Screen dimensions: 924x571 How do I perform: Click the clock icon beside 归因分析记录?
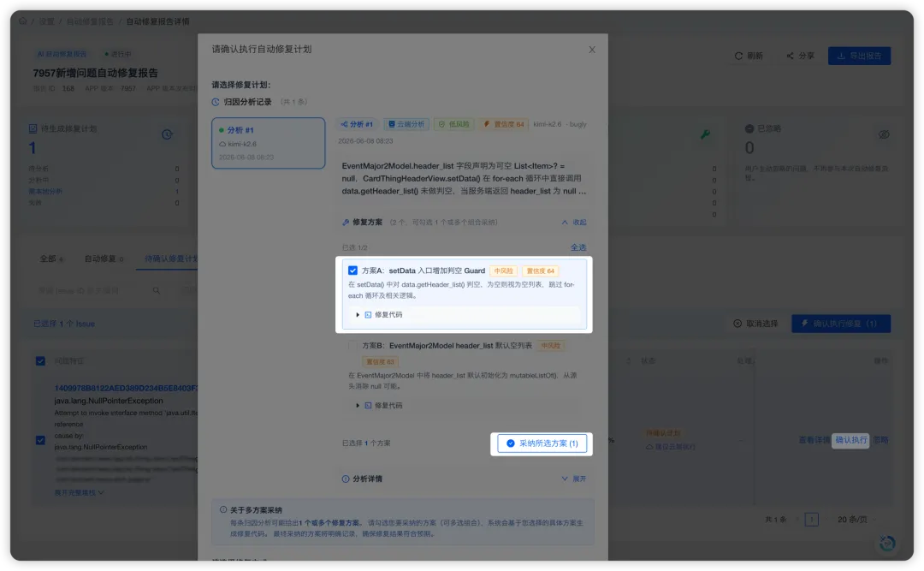tap(216, 102)
